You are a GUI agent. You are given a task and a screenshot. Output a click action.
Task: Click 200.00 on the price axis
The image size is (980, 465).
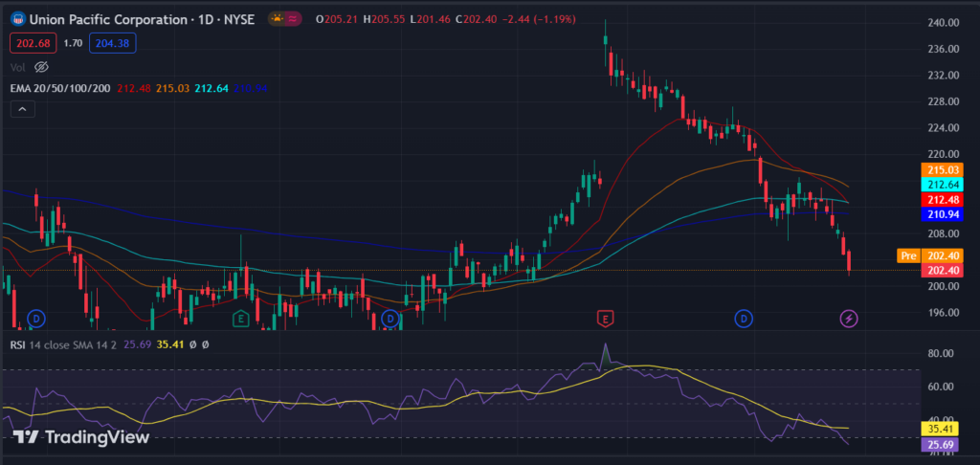coord(945,286)
